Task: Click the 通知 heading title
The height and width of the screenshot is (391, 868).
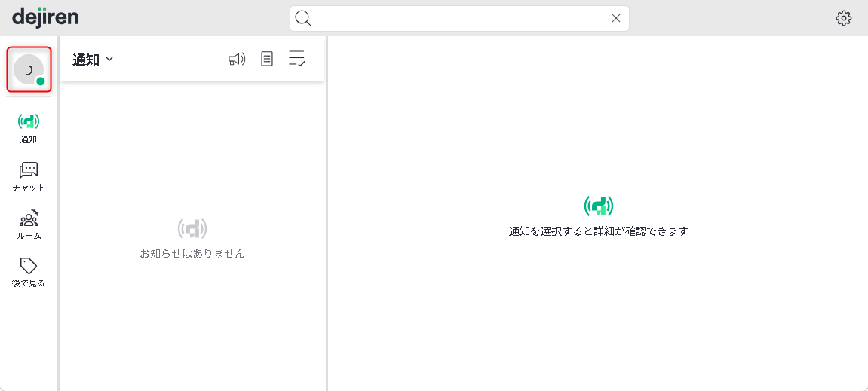Action: click(x=86, y=60)
